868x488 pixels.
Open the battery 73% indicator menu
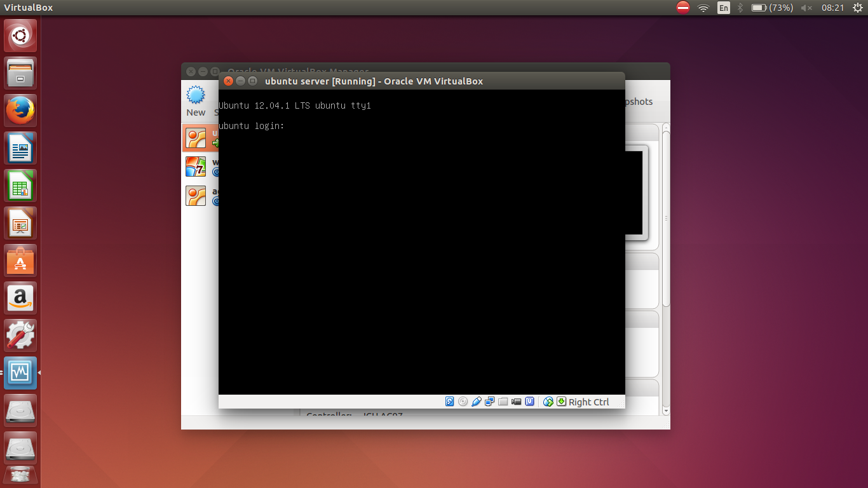coord(772,8)
